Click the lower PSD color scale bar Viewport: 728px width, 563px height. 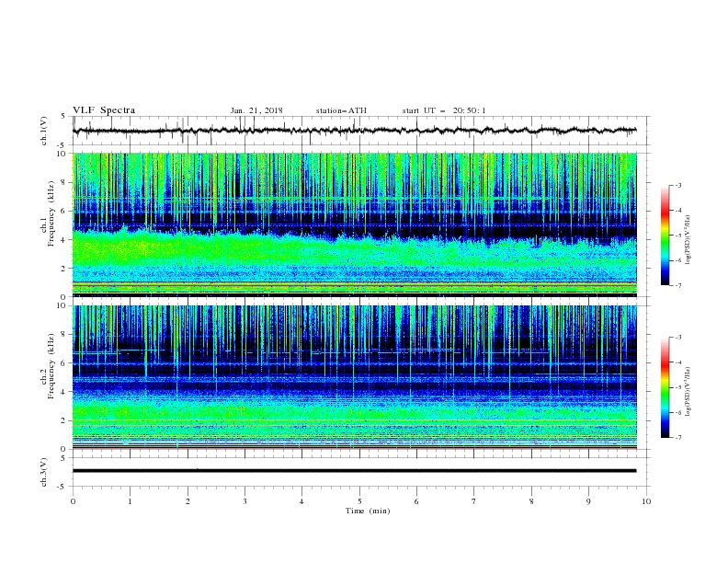pos(665,387)
